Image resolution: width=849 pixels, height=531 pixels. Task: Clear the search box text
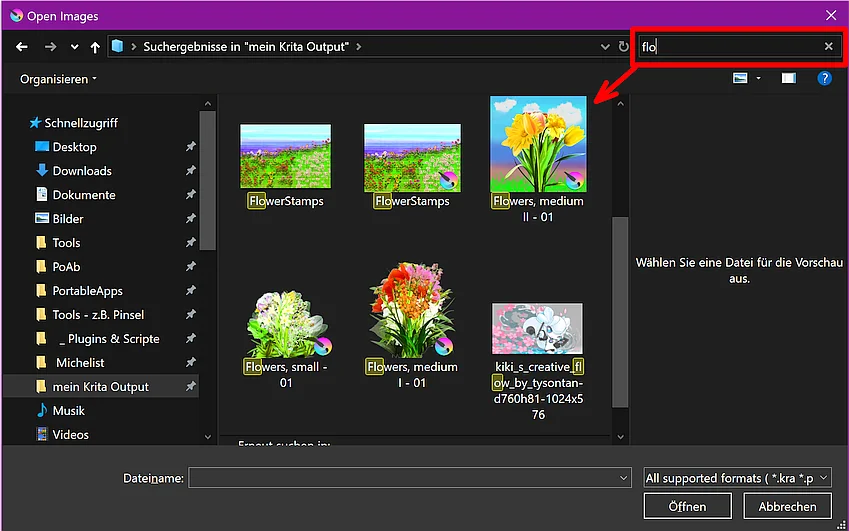pyautogui.click(x=828, y=47)
